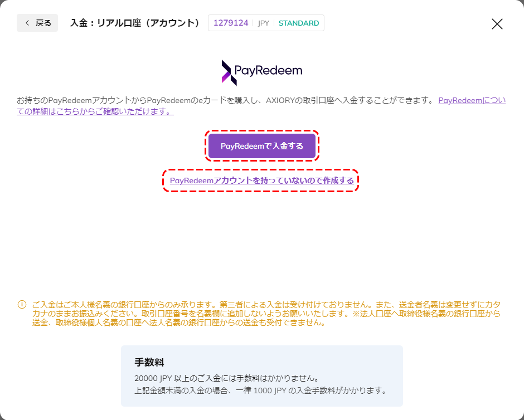Click the 戻る back button
The height and width of the screenshot is (420, 524).
point(37,23)
